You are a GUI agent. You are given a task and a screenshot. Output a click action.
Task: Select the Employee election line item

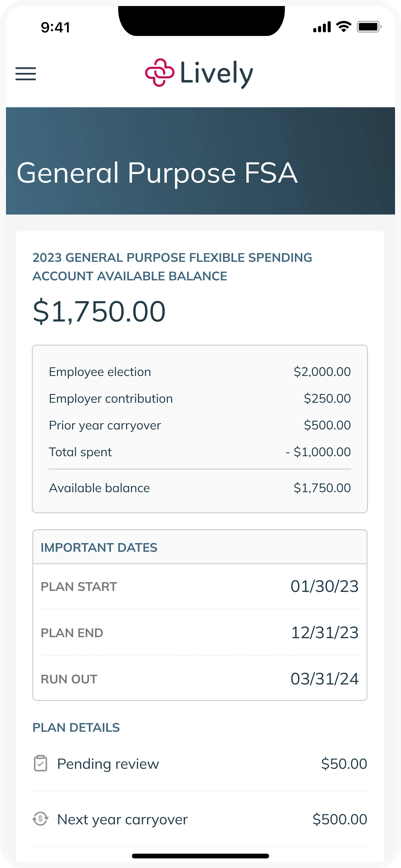click(x=199, y=372)
